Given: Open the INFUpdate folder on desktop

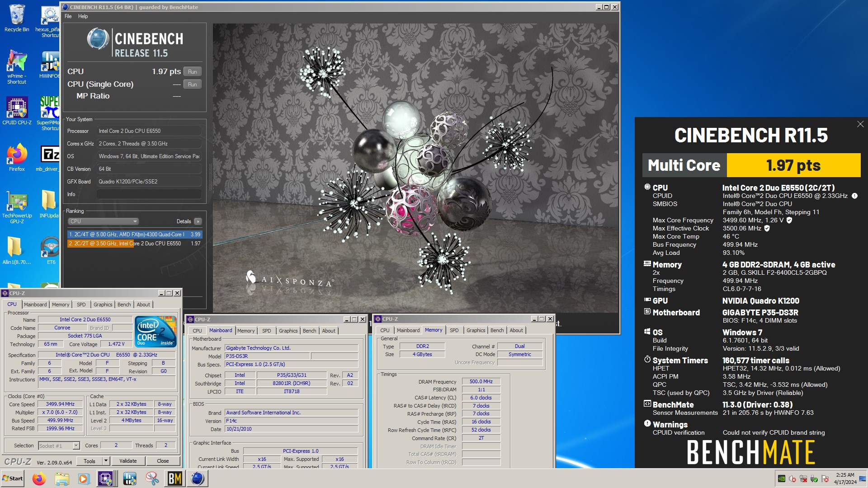Looking at the screenshot, I should click(x=49, y=204).
